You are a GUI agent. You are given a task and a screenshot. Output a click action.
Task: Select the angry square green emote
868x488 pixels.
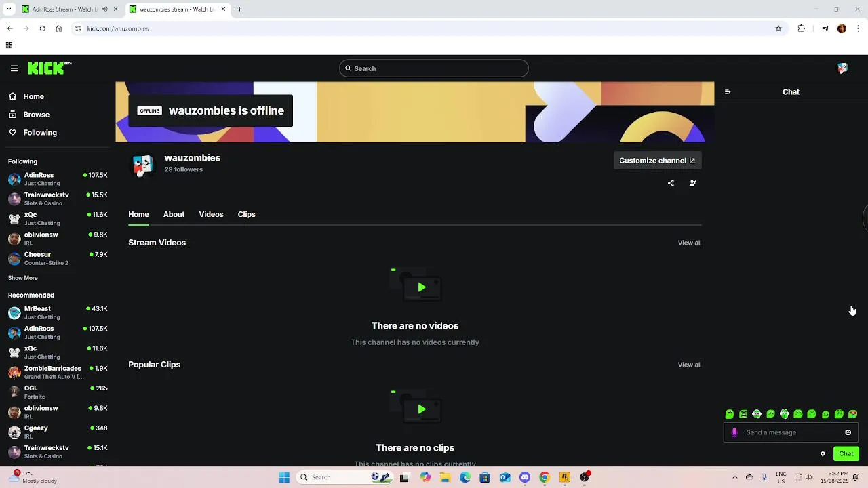(743, 414)
